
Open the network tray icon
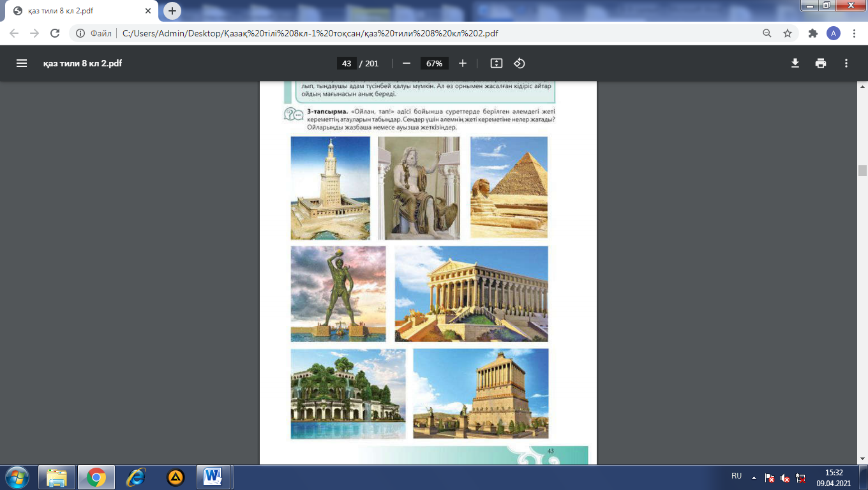coord(800,477)
